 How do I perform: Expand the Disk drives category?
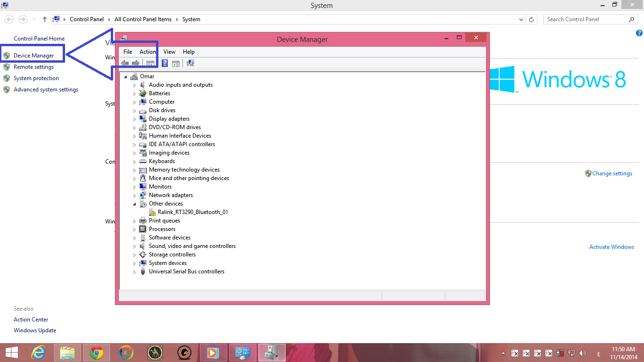tap(134, 111)
